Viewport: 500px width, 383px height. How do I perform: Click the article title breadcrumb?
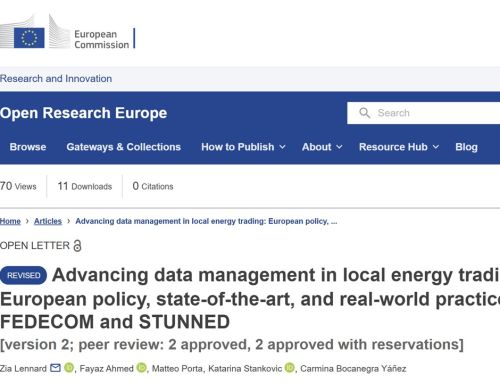click(x=206, y=221)
